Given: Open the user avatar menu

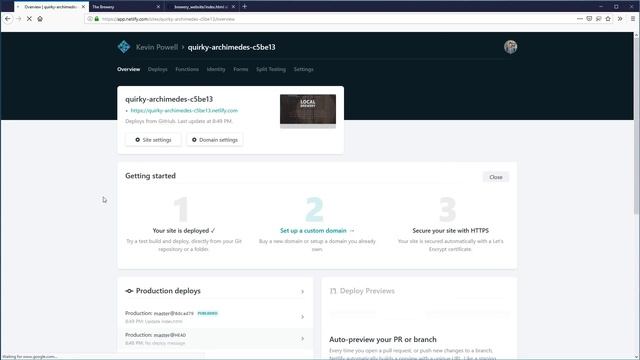Looking at the screenshot, I should (x=510, y=47).
